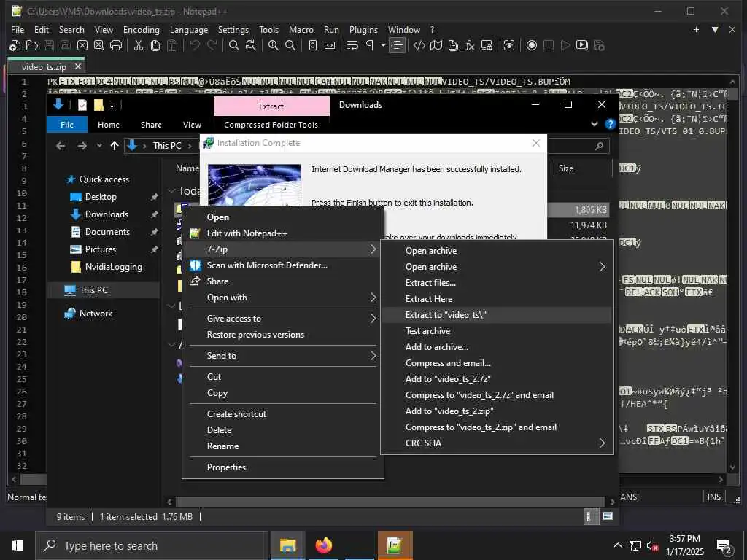Click the Copy icon in Notepad++ toolbar
This screenshot has width=747, height=560.
[155, 46]
